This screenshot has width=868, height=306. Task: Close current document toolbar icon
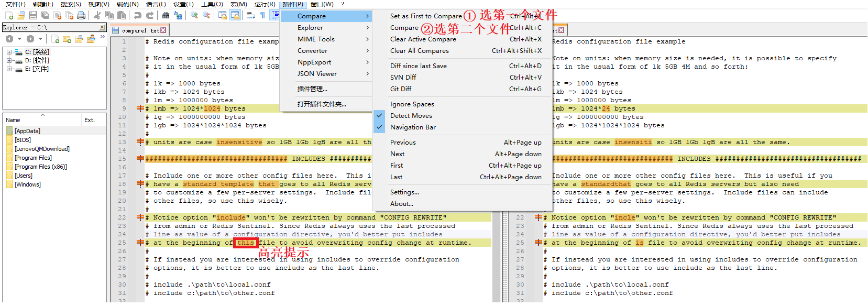[57, 15]
